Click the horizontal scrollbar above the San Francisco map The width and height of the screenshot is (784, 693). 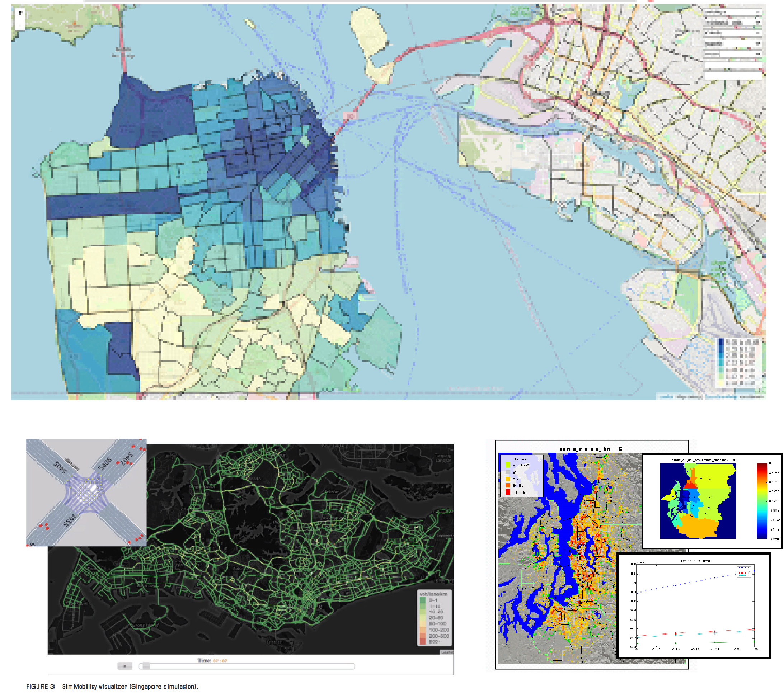[x=361, y=1]
